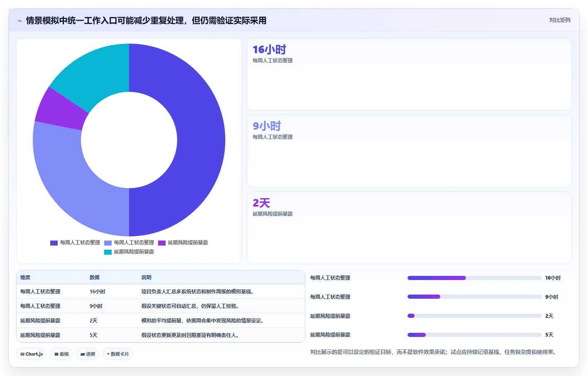Click the progress bar labeled 9小时

[x=475, y=297]
